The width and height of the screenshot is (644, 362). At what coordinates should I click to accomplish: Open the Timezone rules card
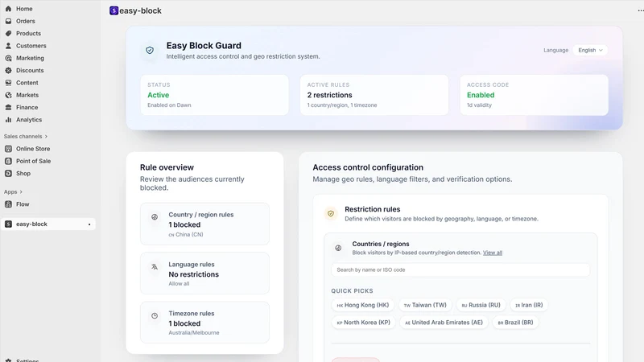(204, 323)
